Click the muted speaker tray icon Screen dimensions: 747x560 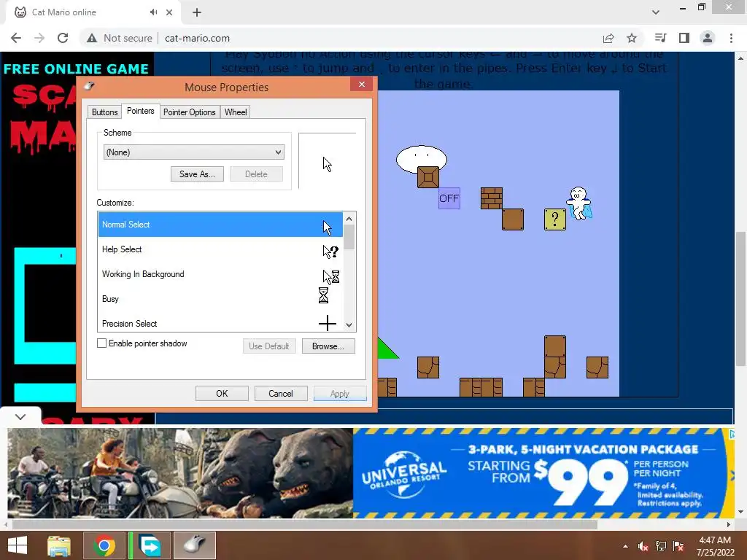(643, 546)
